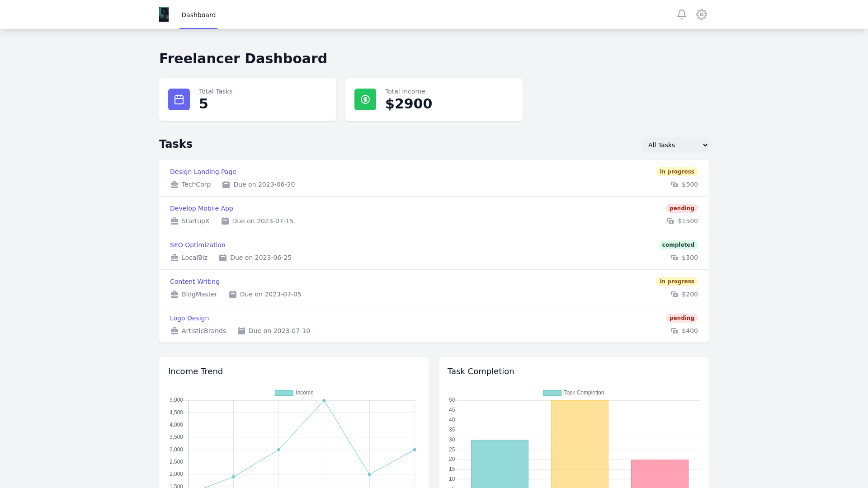
Task: Open the Design Landing Page task
Action: pos(203,172)
